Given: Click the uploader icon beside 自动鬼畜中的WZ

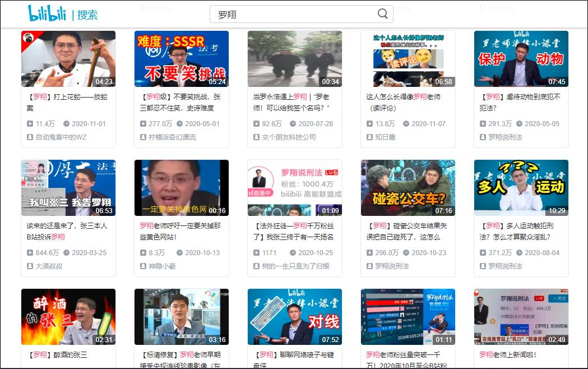Looking at the screenshot, I should [30, 137].
